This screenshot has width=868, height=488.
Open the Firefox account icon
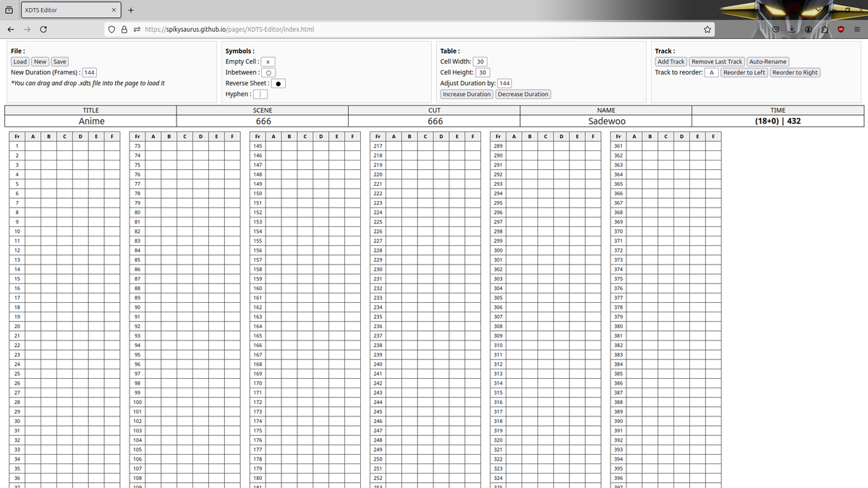[x=809, y=30]
